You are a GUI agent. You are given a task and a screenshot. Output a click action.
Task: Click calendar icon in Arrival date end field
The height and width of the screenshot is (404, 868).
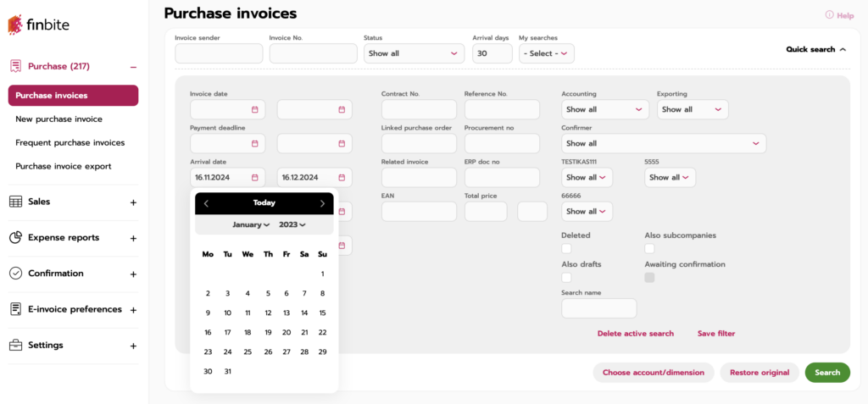(x=342, y=178)
